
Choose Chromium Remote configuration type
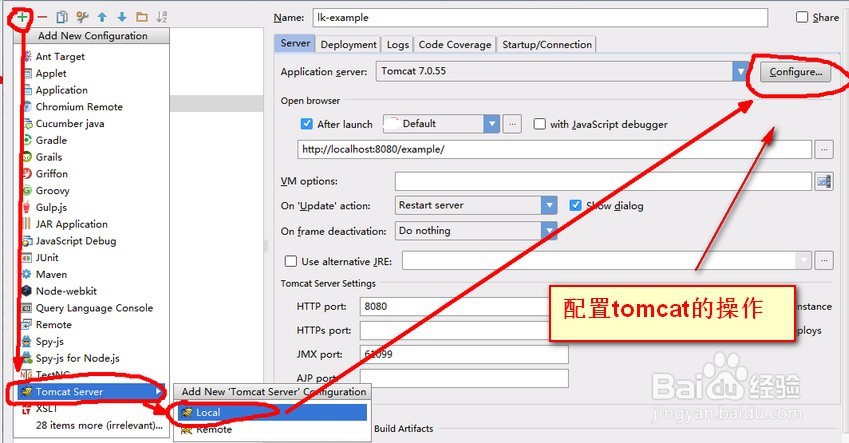point(79,107)
